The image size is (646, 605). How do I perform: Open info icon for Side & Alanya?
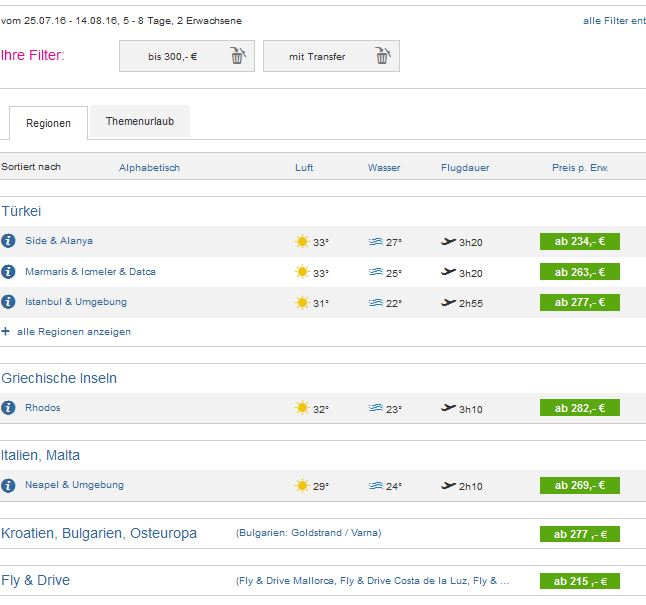pyautogui.click(x=8, y=241)
